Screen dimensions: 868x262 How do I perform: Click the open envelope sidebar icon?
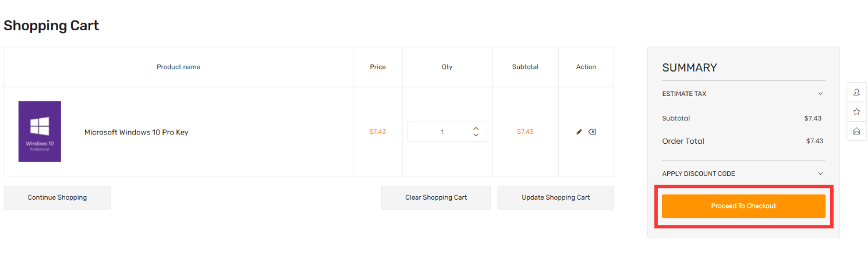coord(856,131)
